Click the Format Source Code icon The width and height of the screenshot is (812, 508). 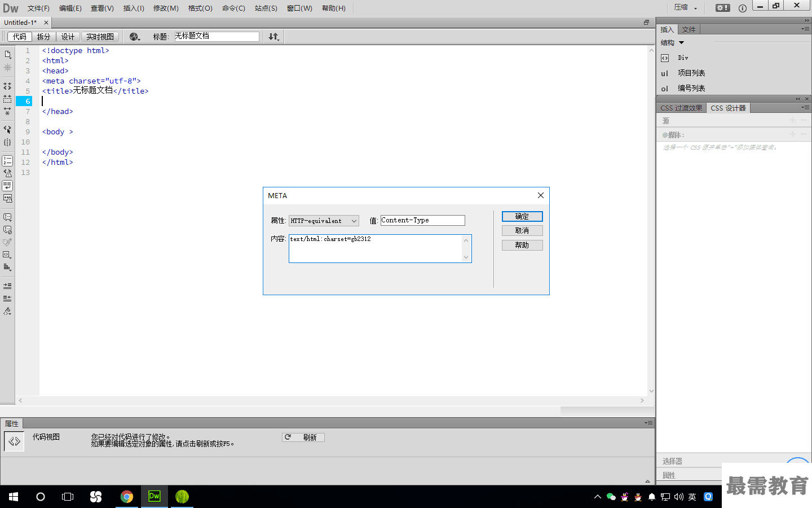click(x=7, y=311)
